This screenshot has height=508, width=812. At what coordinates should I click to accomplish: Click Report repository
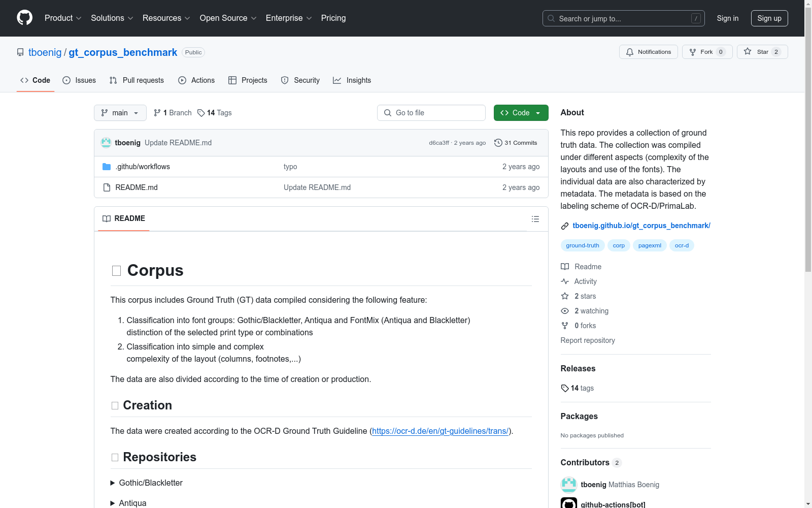pos(588,340)
